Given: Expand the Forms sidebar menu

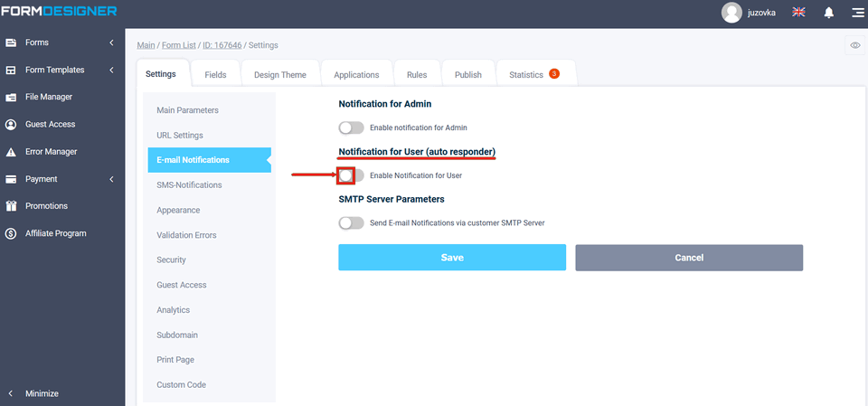Looking at the screenshot, I should coord(110,42).
